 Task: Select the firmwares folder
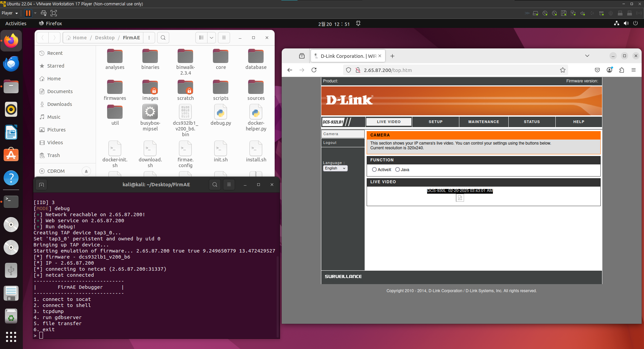click(x=115, y=90)
